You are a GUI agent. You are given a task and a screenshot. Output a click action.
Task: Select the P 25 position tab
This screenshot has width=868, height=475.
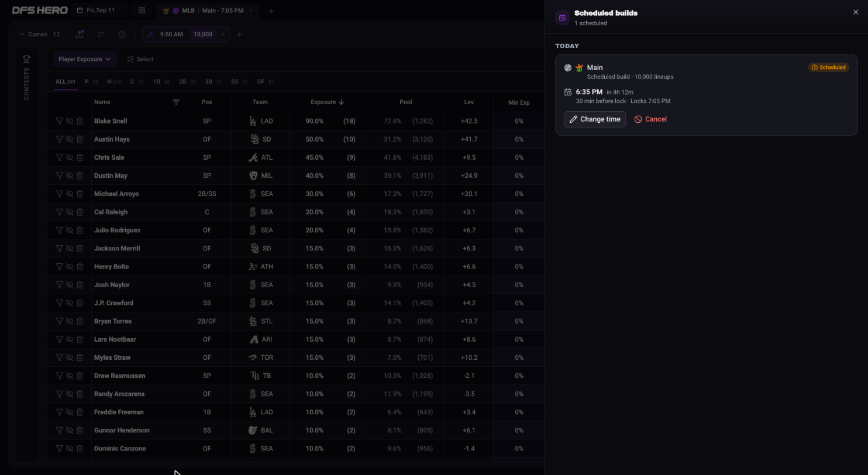tap(91, 82)
